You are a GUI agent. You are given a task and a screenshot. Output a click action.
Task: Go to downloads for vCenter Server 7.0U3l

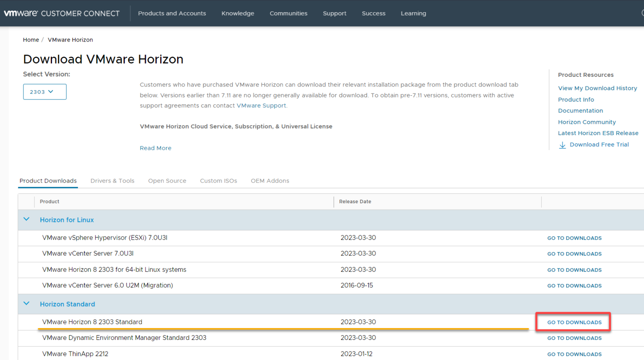574,254
